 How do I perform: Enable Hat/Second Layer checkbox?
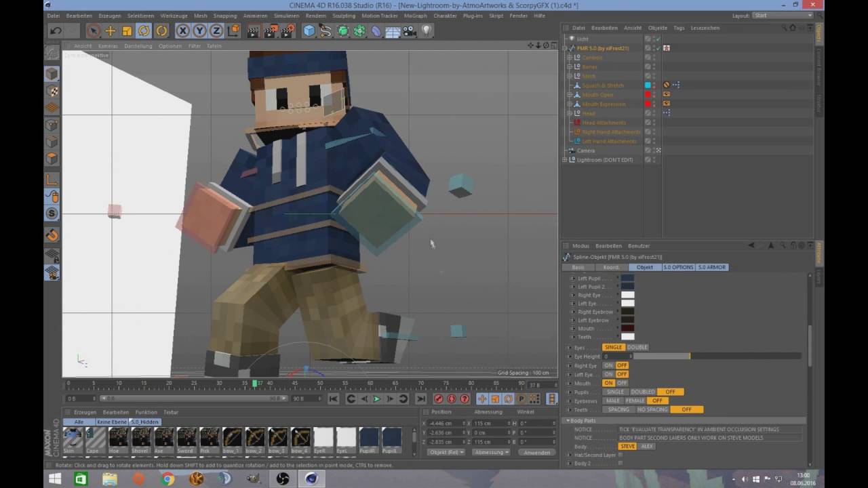(620, 455)
